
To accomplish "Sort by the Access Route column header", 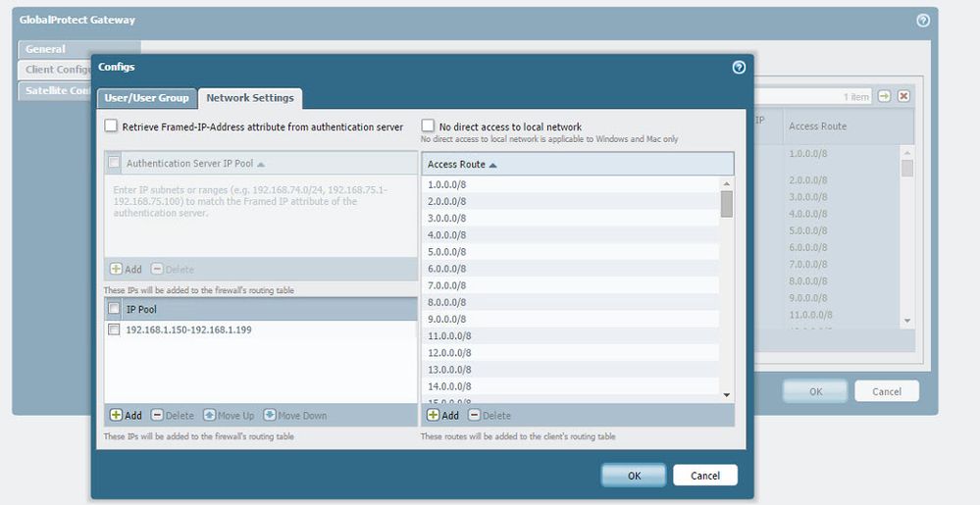I will tap(578, 164).
